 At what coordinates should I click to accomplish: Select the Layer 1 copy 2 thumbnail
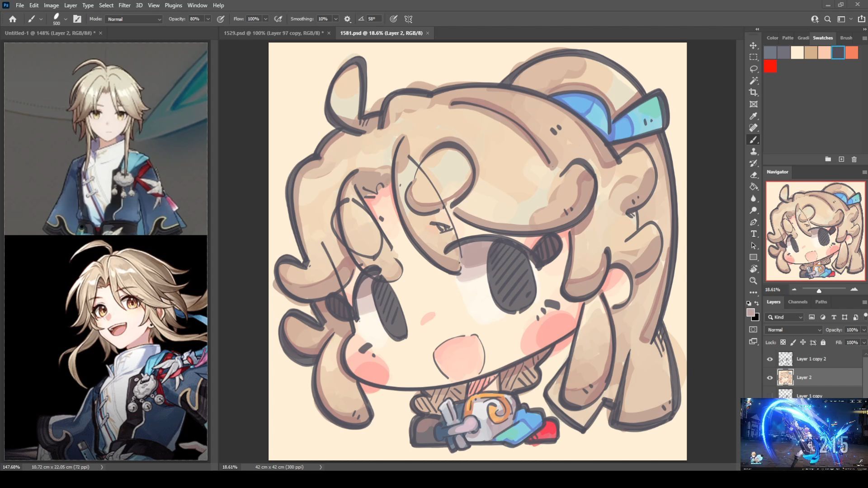pos(785,359)
